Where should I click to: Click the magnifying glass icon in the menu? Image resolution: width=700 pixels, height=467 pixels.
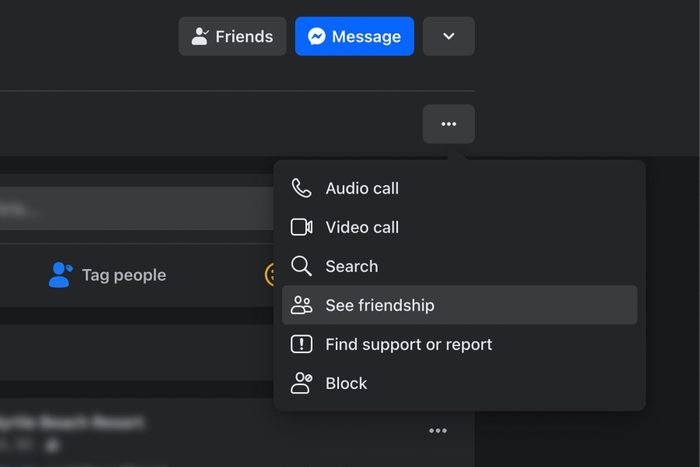[x=301, y=266]
